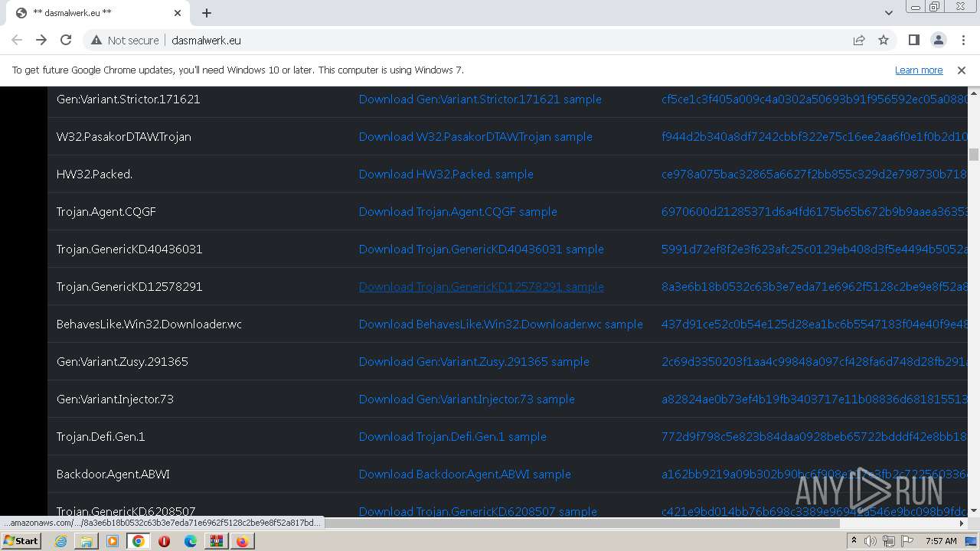Open the hash link starting 5991d72ef8f2

pos(815,249)
